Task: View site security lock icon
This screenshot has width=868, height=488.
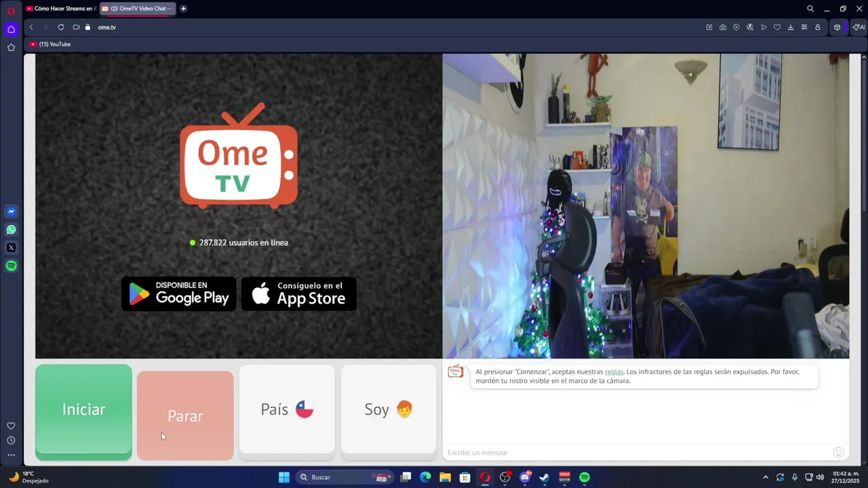Action: click(x=87, y=27)
